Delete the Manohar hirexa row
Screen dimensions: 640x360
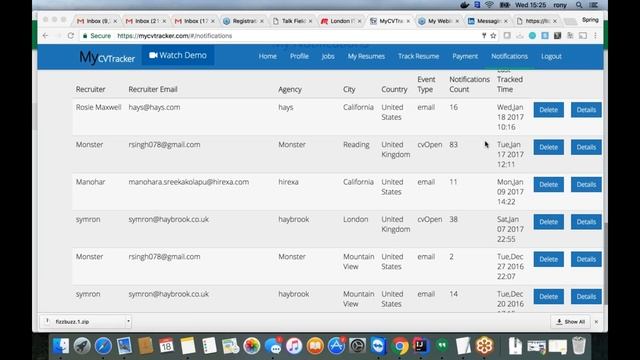tap(549, 184)
